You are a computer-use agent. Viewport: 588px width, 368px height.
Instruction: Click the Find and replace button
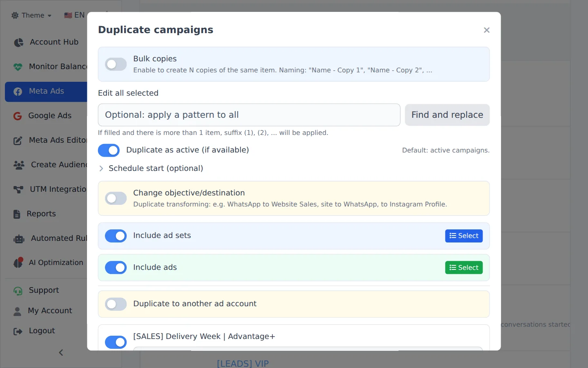coord(447,115)
